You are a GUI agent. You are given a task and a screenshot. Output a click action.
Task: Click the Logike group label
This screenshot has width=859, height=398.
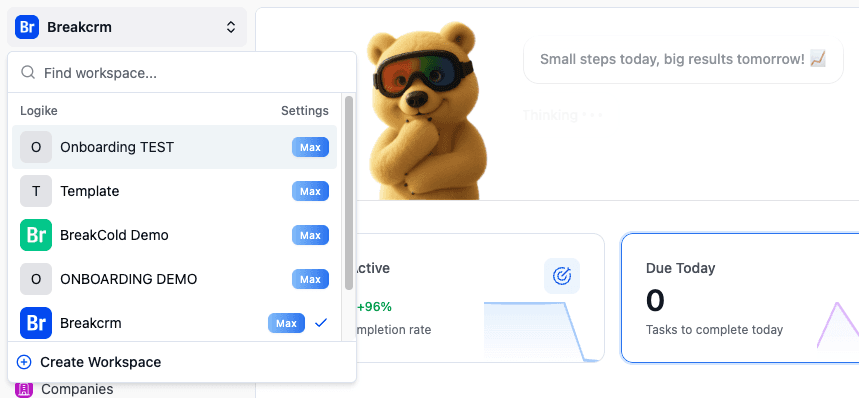pos(39,111)
